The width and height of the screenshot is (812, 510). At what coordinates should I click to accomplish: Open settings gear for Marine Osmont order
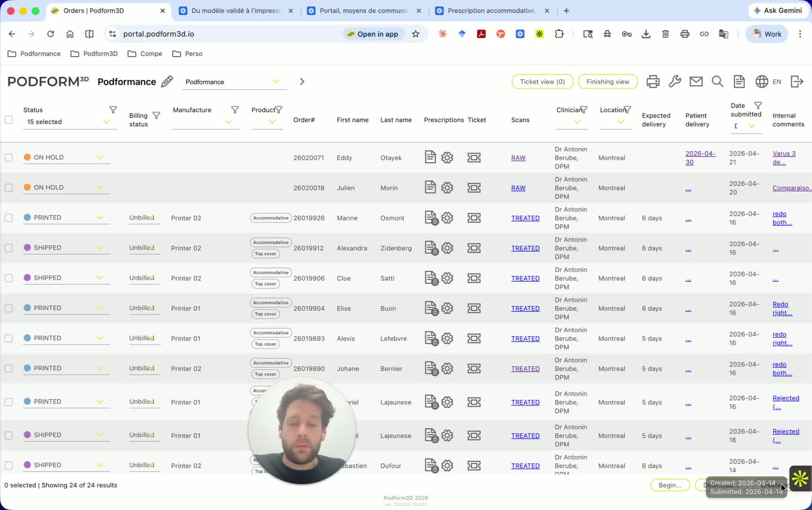pos(447,218)
